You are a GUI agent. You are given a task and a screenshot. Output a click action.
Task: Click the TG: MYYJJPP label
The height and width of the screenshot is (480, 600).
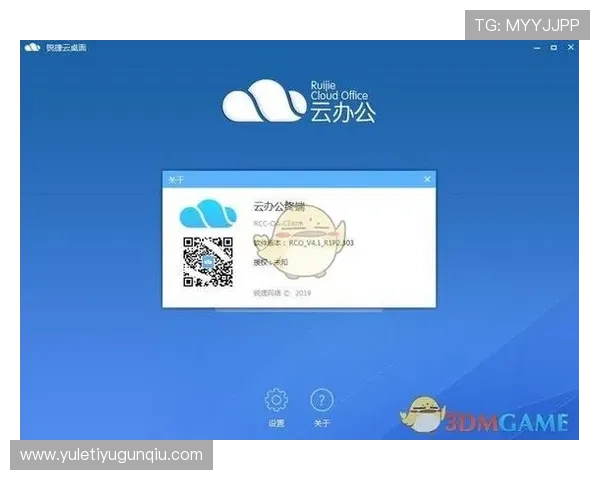tap(527, 24)
